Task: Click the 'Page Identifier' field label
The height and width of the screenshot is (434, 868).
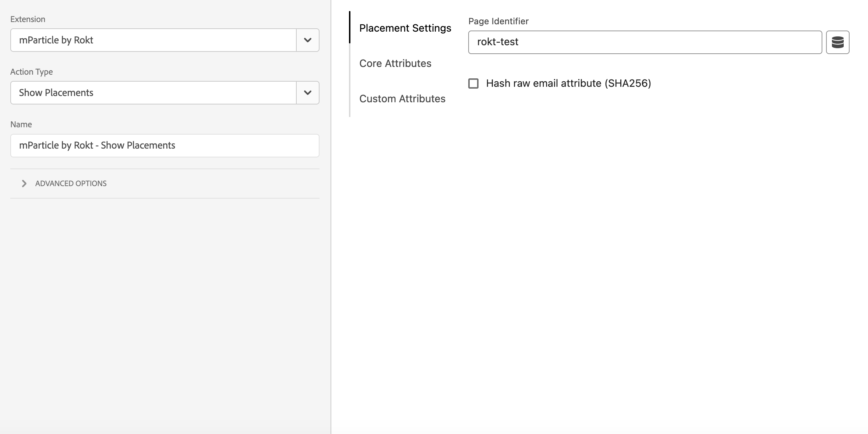Action: (x=498, y=21)
